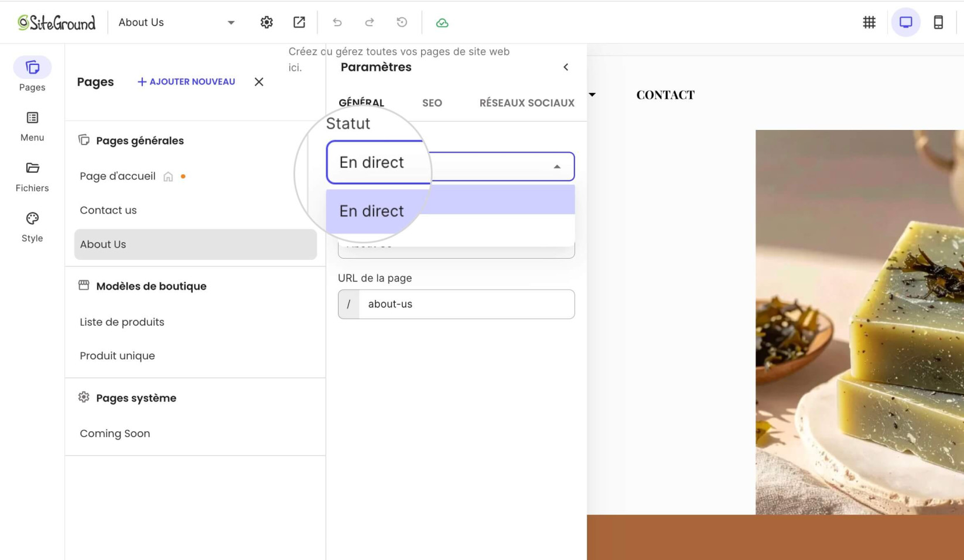Open the Menu section in sidebar

pyautogui.click(x=32, y=126)
